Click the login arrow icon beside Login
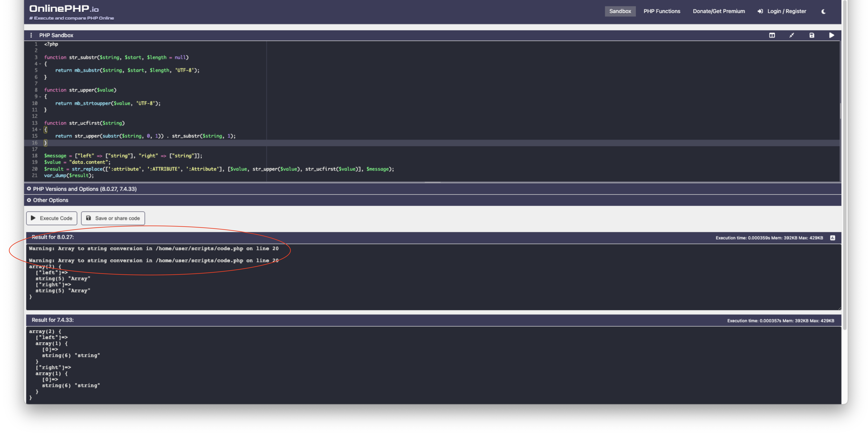The height and width of the screenshot is (436, 868). tap(760, 11)
